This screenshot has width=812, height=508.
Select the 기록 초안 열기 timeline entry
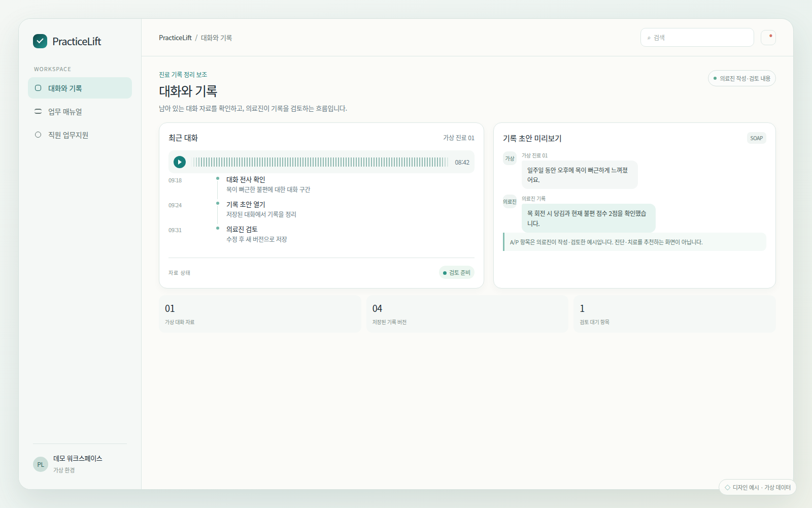point(261,209)
